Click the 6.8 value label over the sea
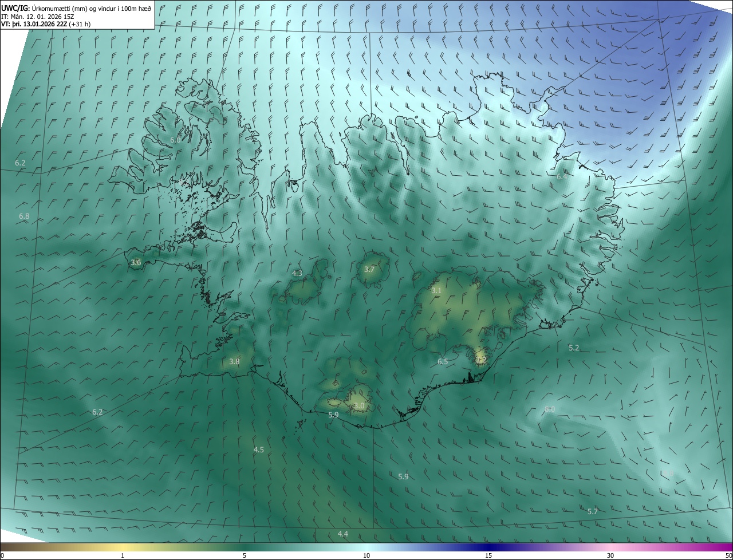This screenshot has height=560, width=733. (24, 216)
